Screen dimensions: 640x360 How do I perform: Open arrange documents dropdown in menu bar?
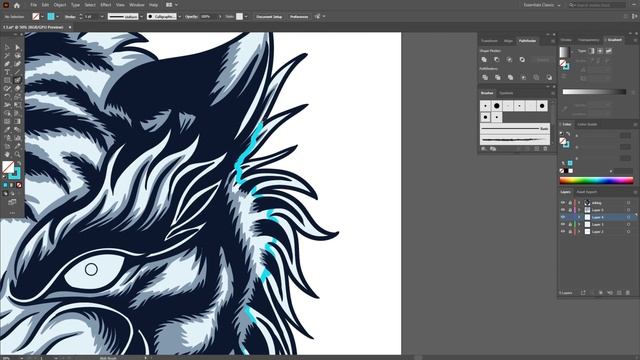coord(171,5)
